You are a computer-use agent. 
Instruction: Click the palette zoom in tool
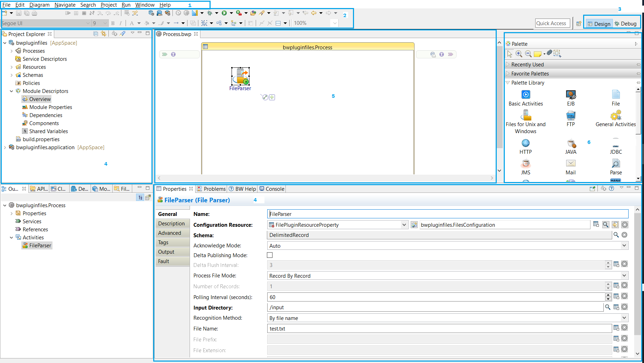[x=519, y=54]
